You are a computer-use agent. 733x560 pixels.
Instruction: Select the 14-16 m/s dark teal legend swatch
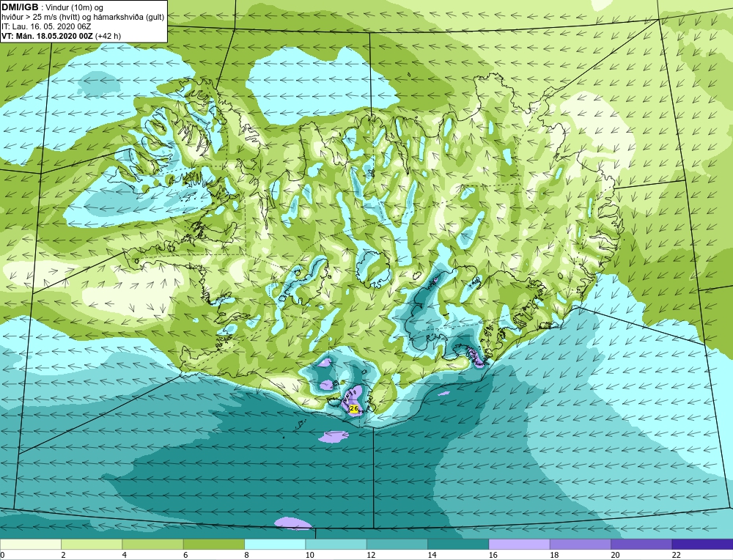[x=458, y=544]
